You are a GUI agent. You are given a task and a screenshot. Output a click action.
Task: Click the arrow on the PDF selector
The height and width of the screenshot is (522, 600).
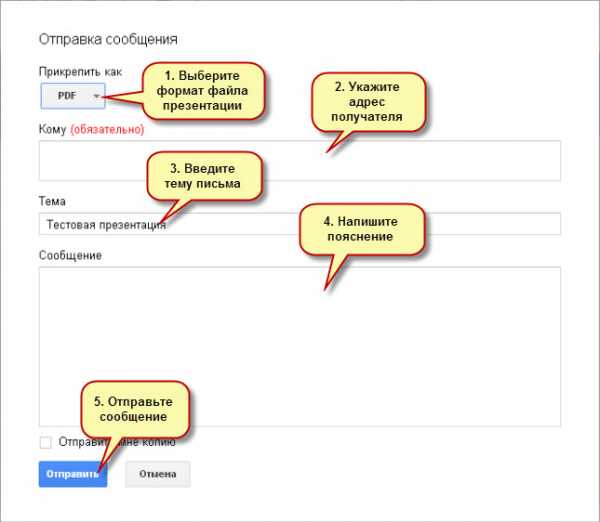tap(96, 97)
